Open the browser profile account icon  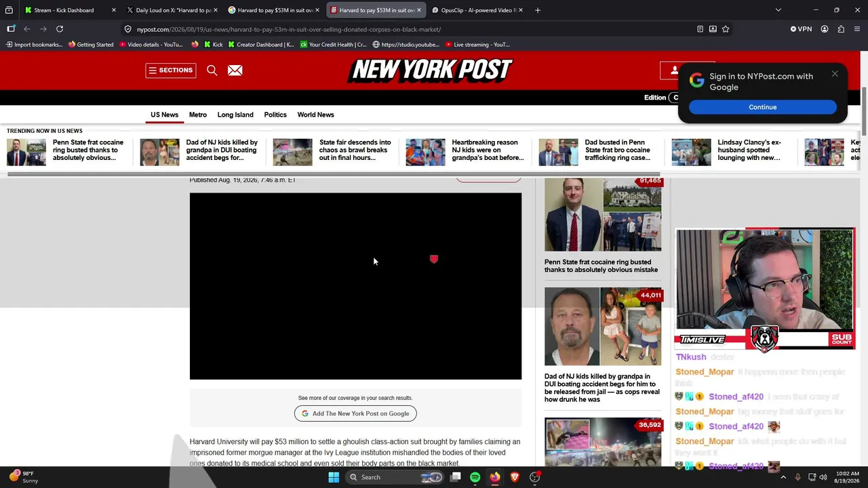(x=825, y=29)
